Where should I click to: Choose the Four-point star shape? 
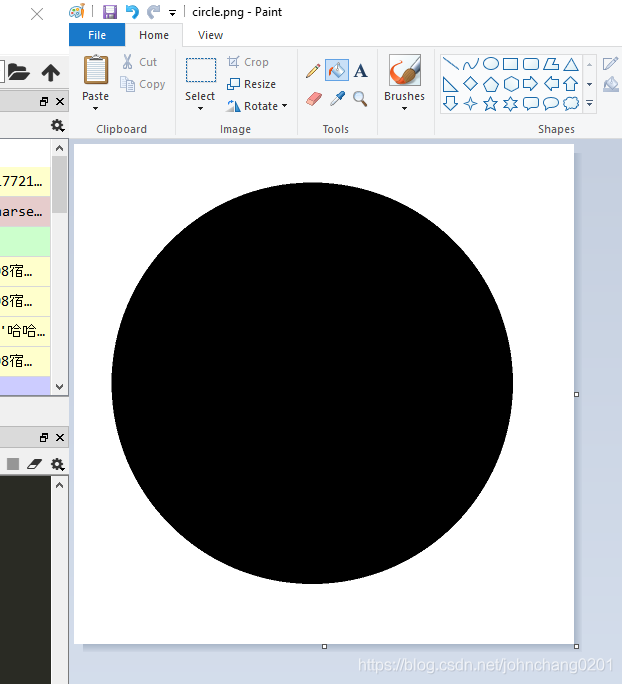pos(471,104)
